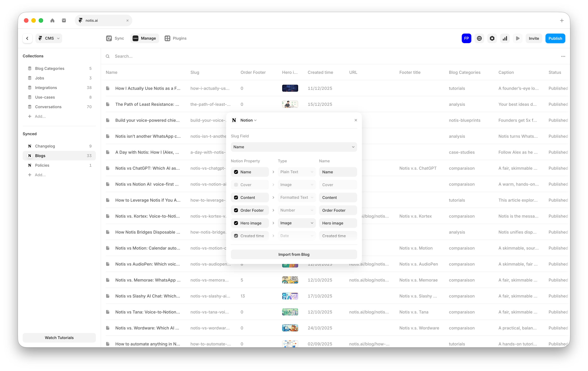Uncheck the Name property checkbox
Screen dimensions: 588x371
click(236, 172)
